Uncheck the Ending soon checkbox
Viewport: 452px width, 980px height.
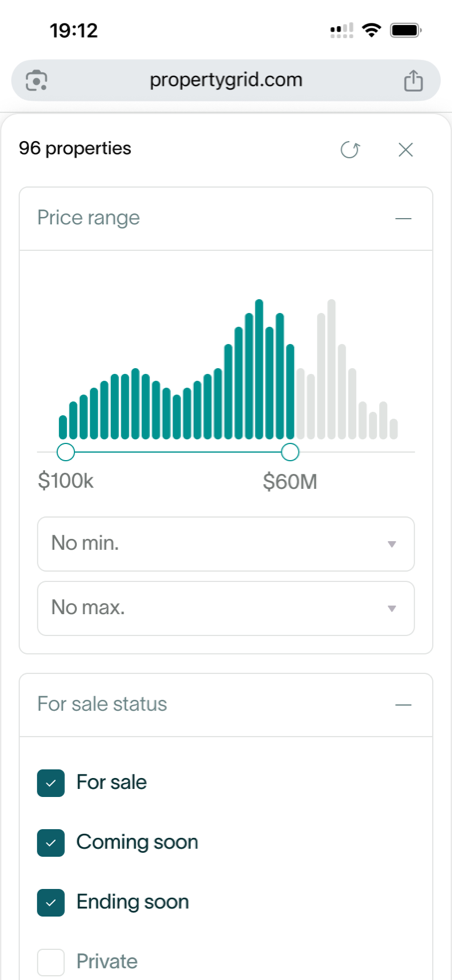pyautogui.click(x=51, y=902)
